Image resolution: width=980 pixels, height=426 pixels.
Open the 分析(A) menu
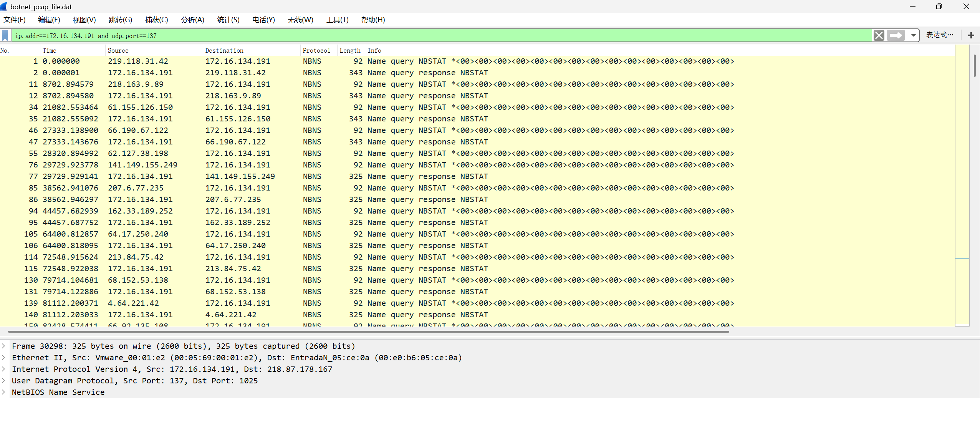click(192, 20)
